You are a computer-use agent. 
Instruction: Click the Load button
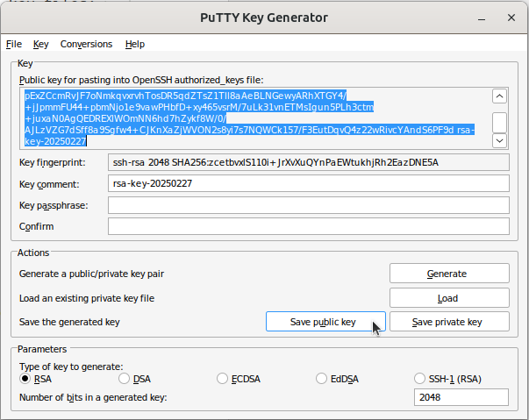449,298
